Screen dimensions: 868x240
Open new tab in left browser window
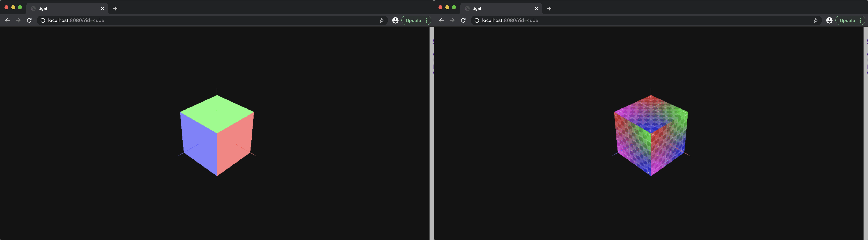tap(115, 8)
